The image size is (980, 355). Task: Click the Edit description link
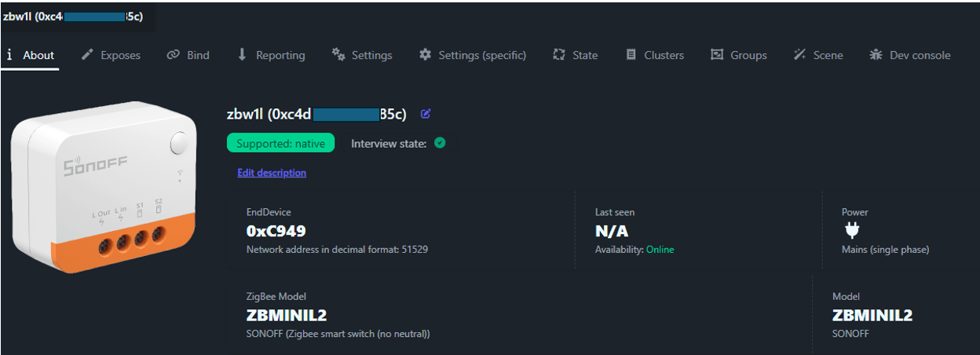point(272,173)
